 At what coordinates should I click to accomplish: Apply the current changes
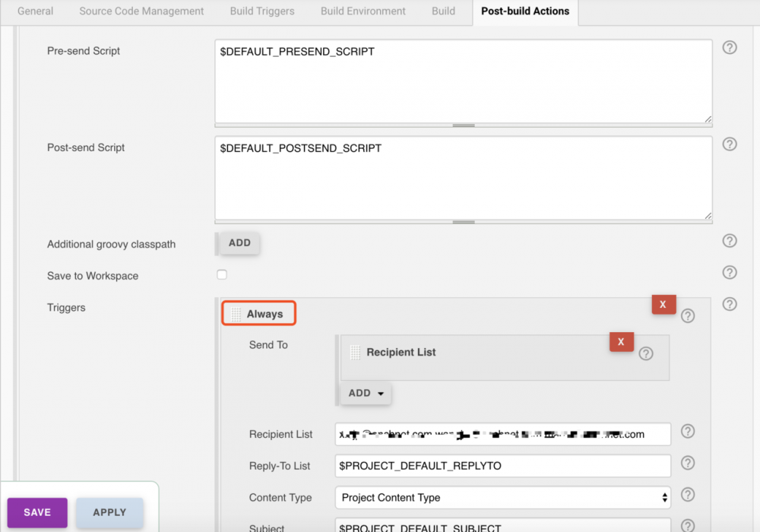(109, 512)
